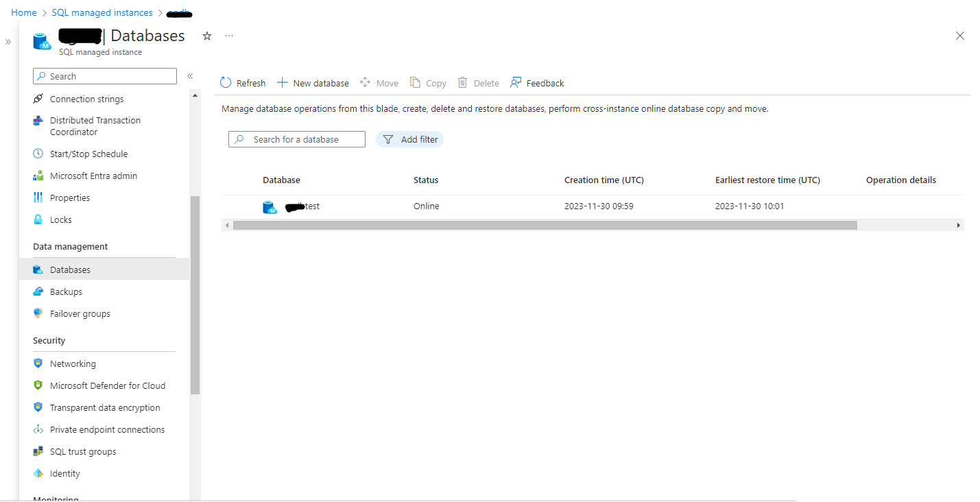Viewport: 980px width, 502px height.
Task: Focus the Search for a database field
Action: 297,139
